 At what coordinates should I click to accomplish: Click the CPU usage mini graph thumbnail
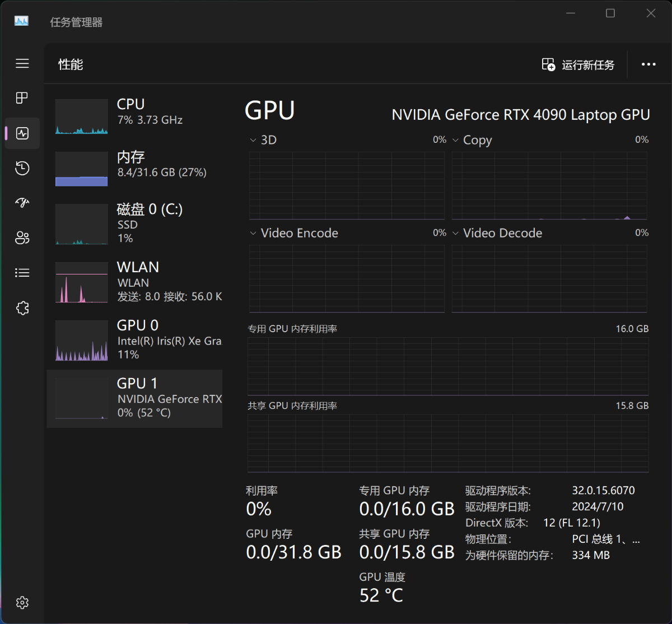point(82,117)
